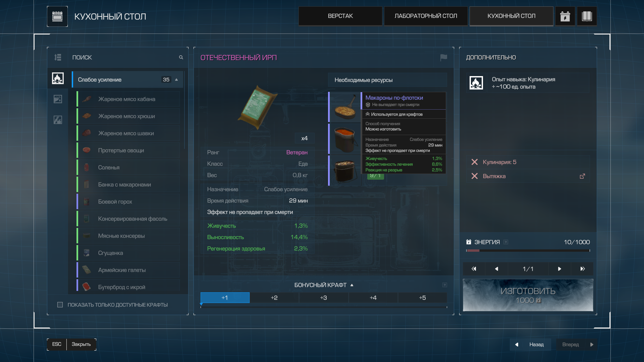Open bonus craft help question mark
Viewport: 644px width, 362px height.
445,285
